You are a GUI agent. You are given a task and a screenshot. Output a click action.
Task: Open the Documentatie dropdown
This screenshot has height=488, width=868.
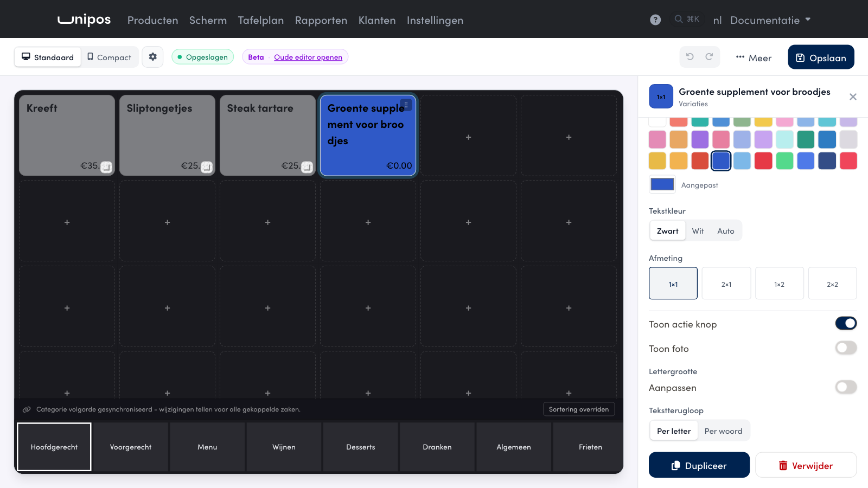[x=770, y=20]
